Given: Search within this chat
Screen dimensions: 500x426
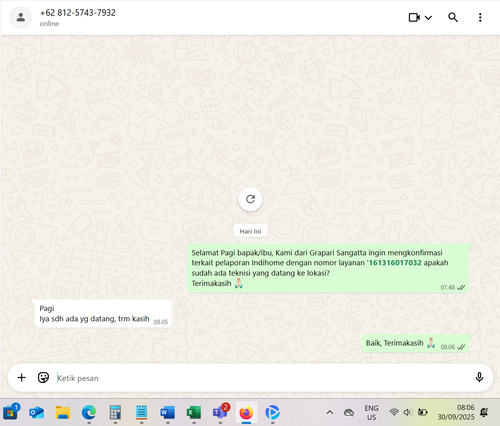Looking at the screenshot, I should [453, 17].
